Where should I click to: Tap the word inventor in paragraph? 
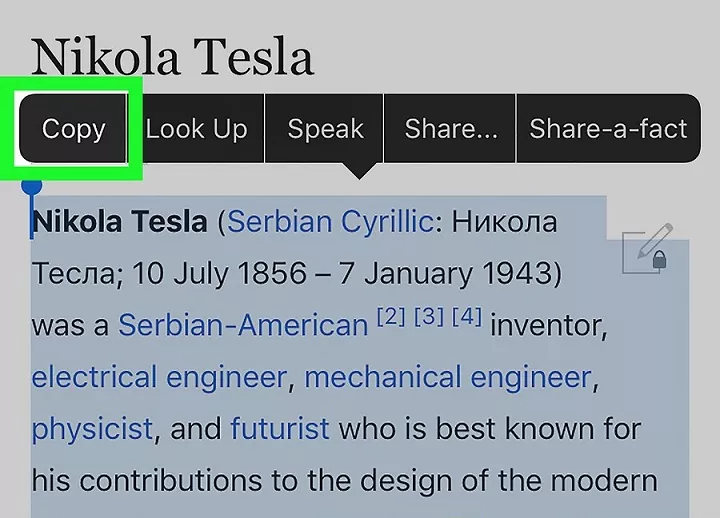click(x=549, y=326)
